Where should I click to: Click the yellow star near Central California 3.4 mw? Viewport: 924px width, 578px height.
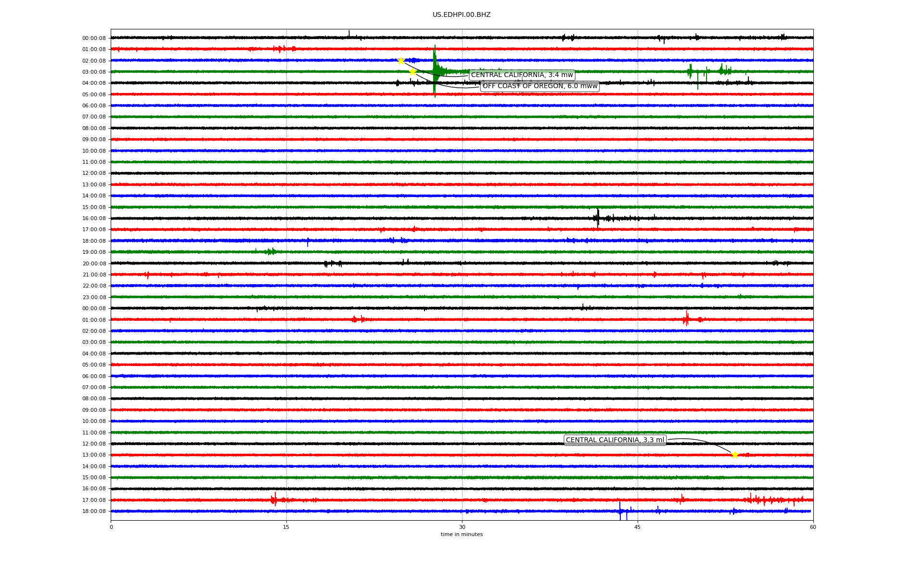click(x=401, y=61)
